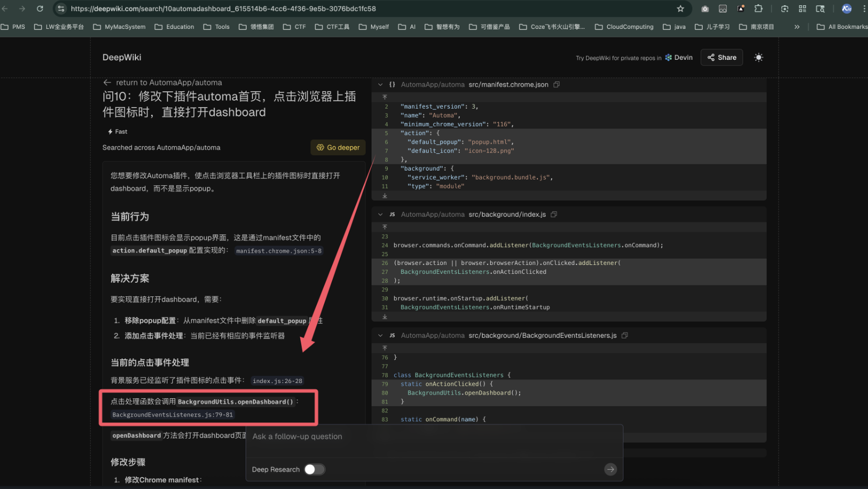Open the browser extensions puzzle icon
868x489 pixels.
758,8
